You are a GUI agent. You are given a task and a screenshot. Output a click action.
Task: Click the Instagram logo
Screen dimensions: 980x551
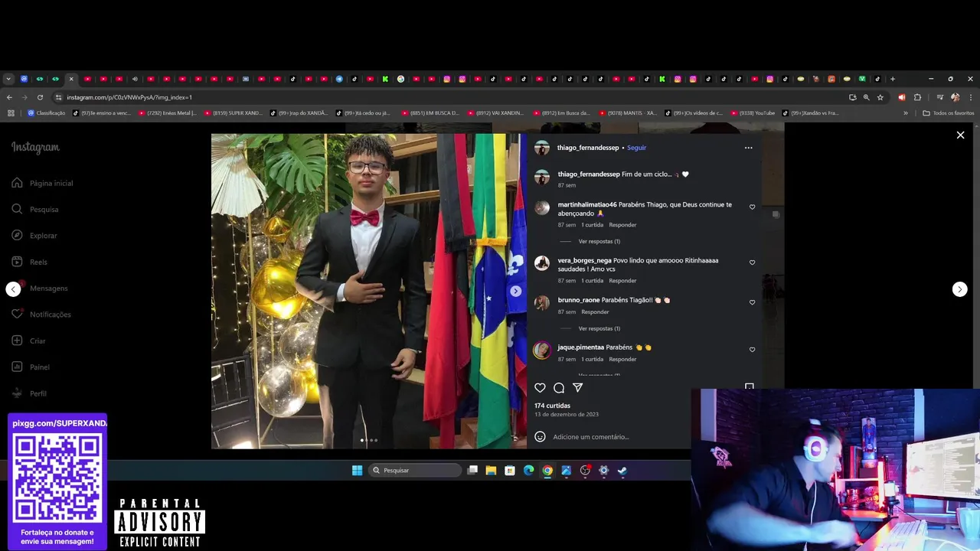[x=35, y=148]
